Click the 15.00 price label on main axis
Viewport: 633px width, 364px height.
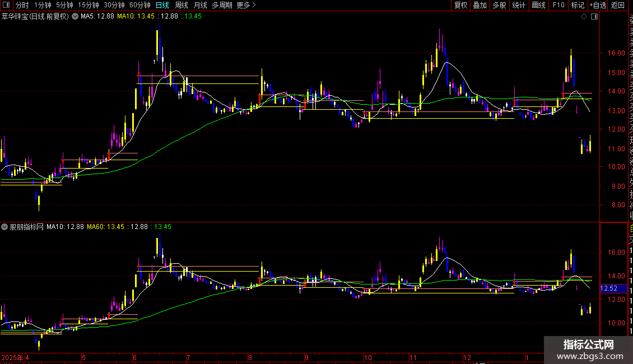point(616,73)
